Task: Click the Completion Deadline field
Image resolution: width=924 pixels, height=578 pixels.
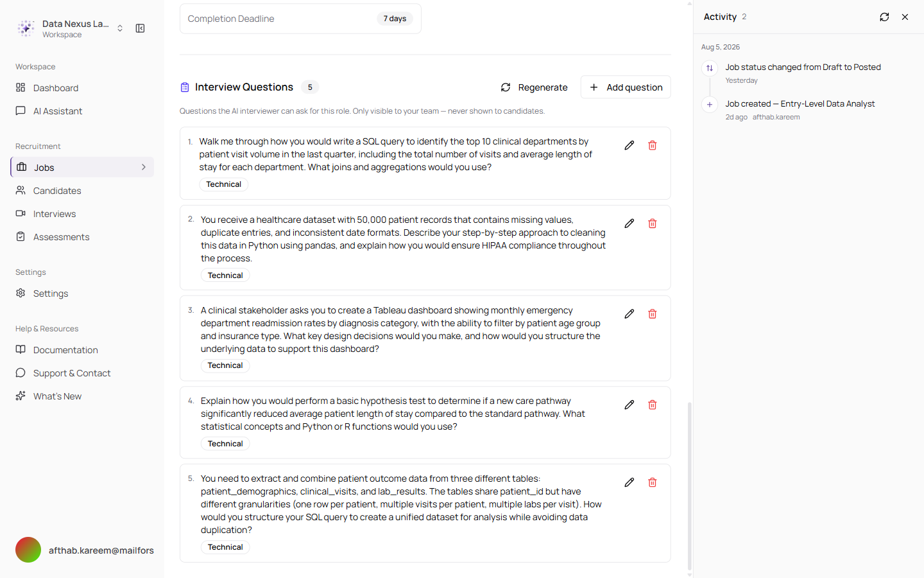Action: [300, 19]
